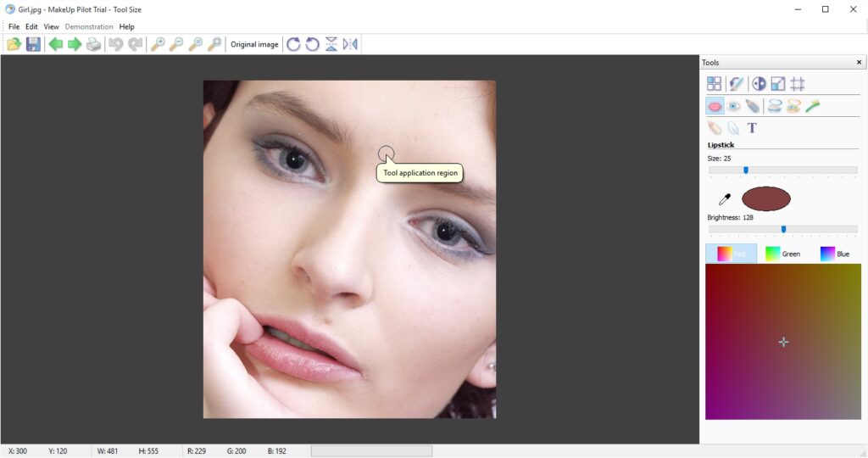The image size is (868, 458).
Task: Switch to the Green color channel
Action: tap(782, 254)
